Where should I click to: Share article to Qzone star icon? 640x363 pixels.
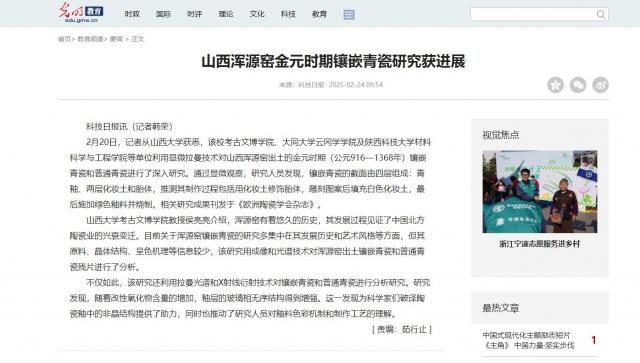pos(556,85)
